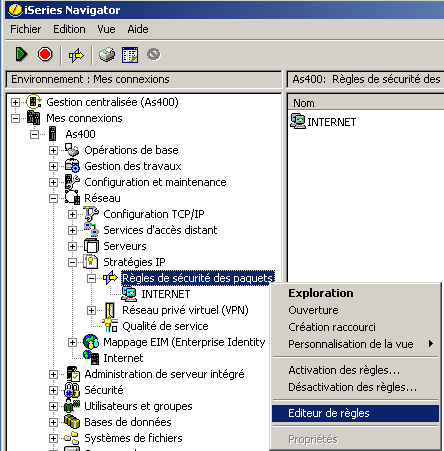Select the Systèmes de fichiers tree label
The image size is (444, 451).
coord(133,438)
